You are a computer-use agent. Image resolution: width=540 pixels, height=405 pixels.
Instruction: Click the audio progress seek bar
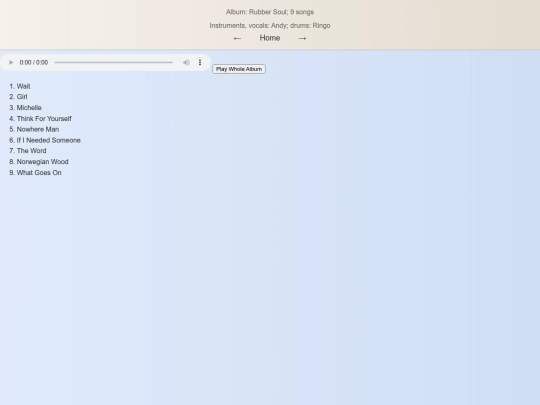pos(114,62)
